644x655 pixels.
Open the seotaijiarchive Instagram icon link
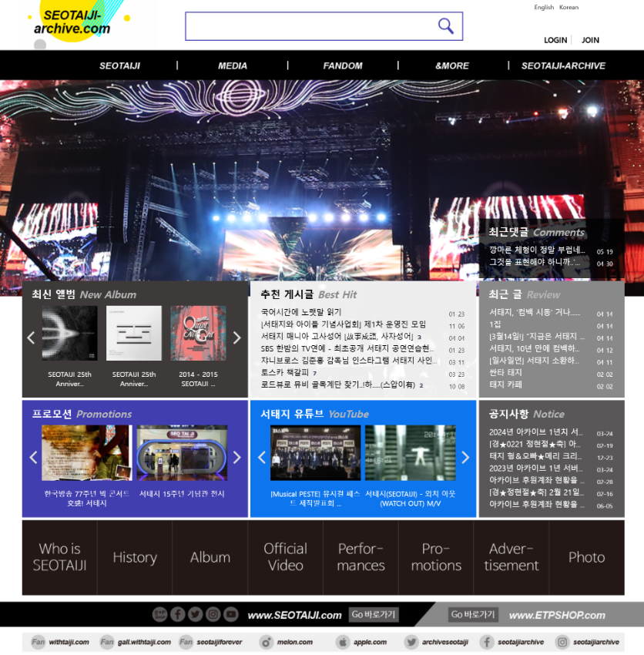562,642
